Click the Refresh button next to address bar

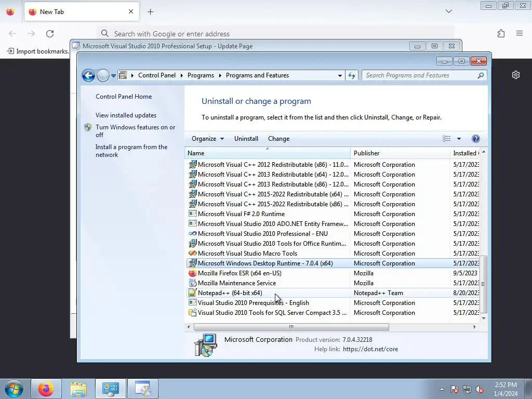pos(352,75)
